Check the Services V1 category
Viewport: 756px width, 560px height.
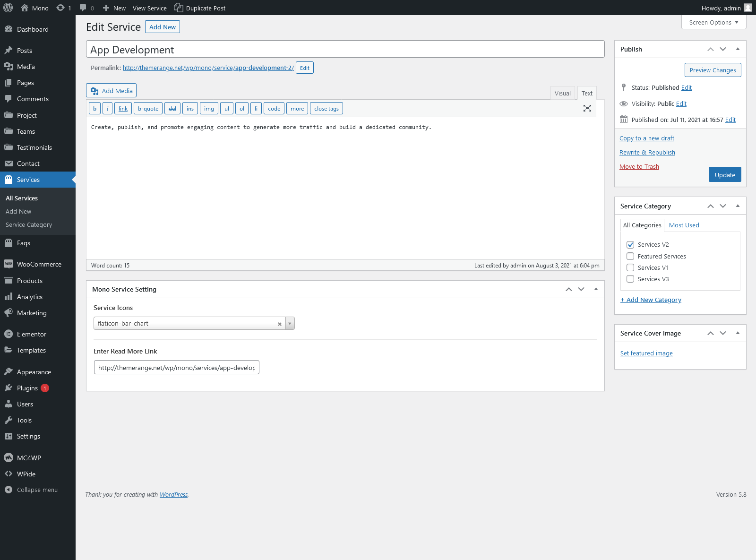click(630, 267)
